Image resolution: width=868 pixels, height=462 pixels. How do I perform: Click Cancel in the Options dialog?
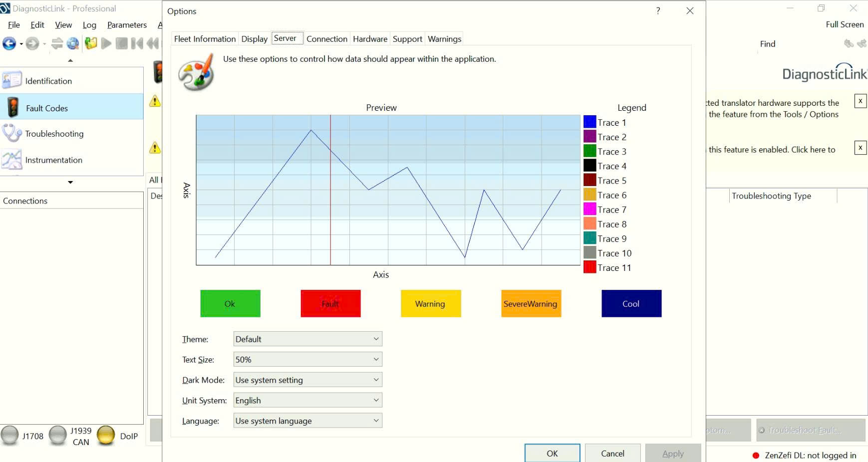[x=612, y=454]
